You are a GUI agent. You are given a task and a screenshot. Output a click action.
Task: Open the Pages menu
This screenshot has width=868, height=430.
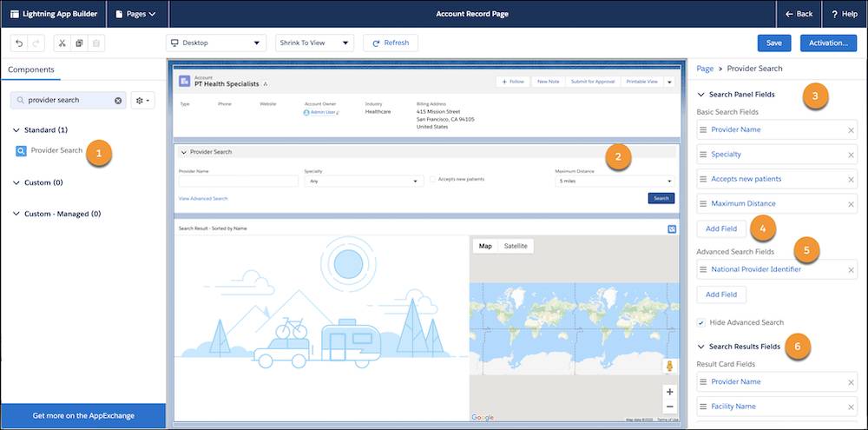coord(135,14)
